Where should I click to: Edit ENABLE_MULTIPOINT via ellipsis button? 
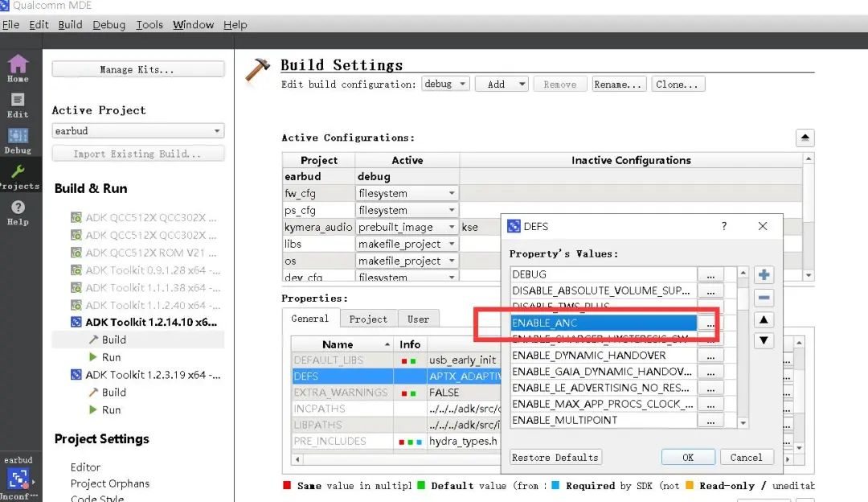[710, 421]
